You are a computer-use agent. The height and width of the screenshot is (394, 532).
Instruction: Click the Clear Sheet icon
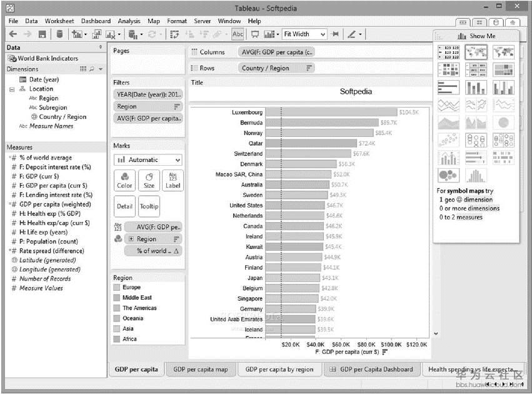point(110,34)
